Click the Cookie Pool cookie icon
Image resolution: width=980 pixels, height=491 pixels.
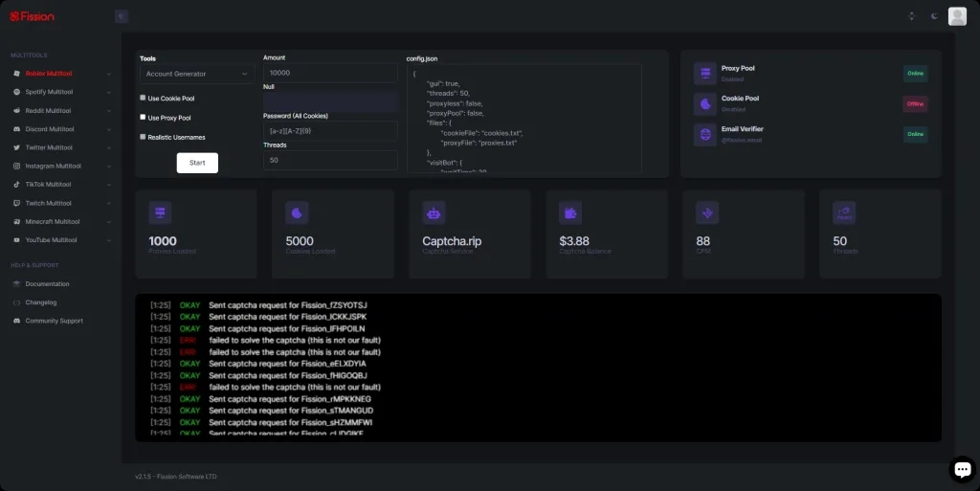point(705,103)
